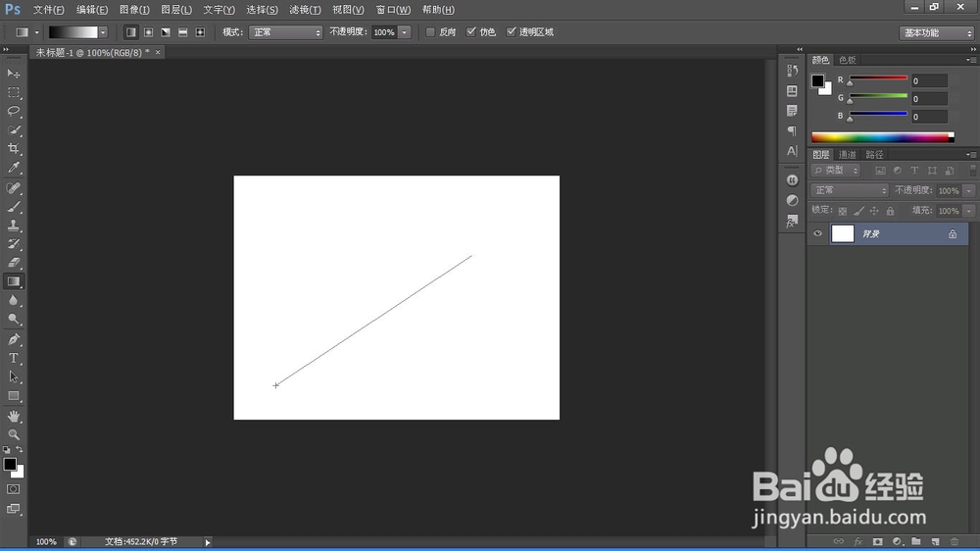The image size is (980, 551).
Task: Create a new layer
Action: 935,541
